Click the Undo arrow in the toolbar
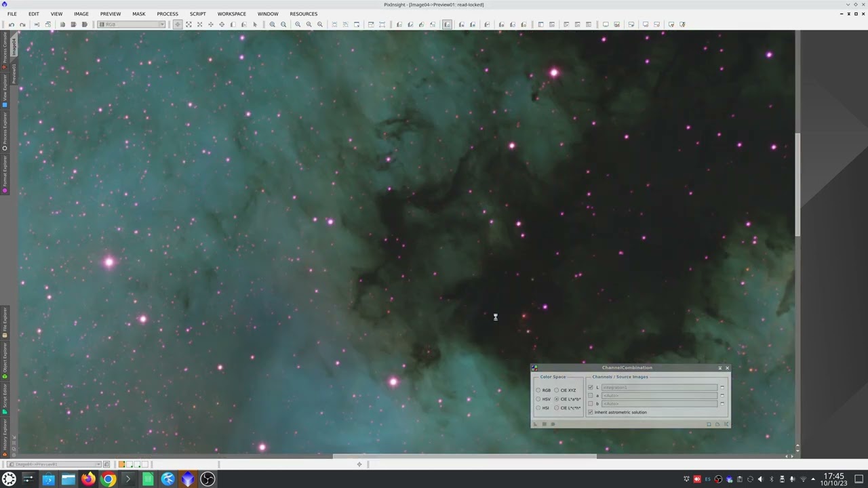Viewport: 868px width, 488px height. coord(11,24)
